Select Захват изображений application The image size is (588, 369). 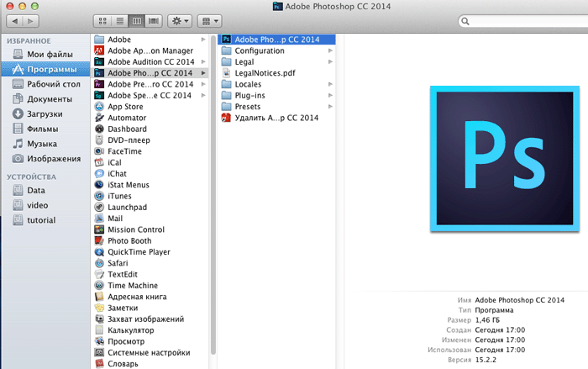pos(150,319)
